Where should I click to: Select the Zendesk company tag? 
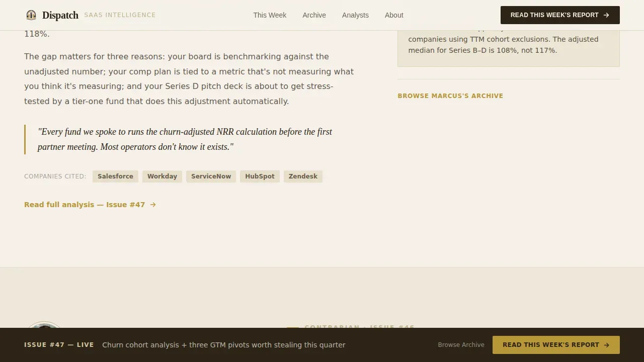pyautogui.click(x=303, y=176)
